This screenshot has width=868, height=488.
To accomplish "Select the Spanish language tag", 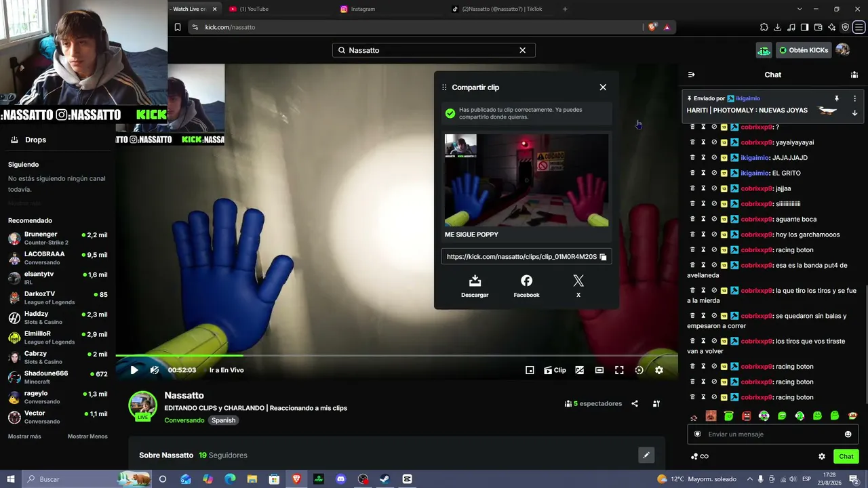I will [x=223, y=420].
